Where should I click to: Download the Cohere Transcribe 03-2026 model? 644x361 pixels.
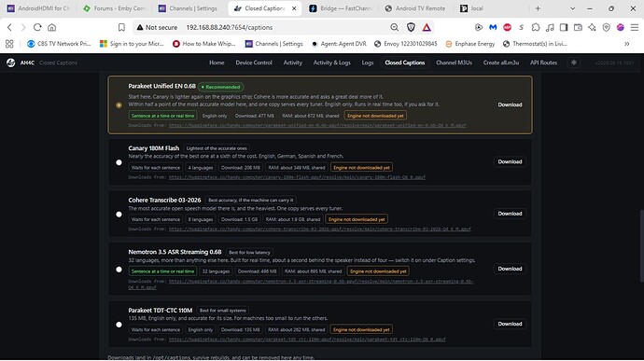tap(510, 214)
